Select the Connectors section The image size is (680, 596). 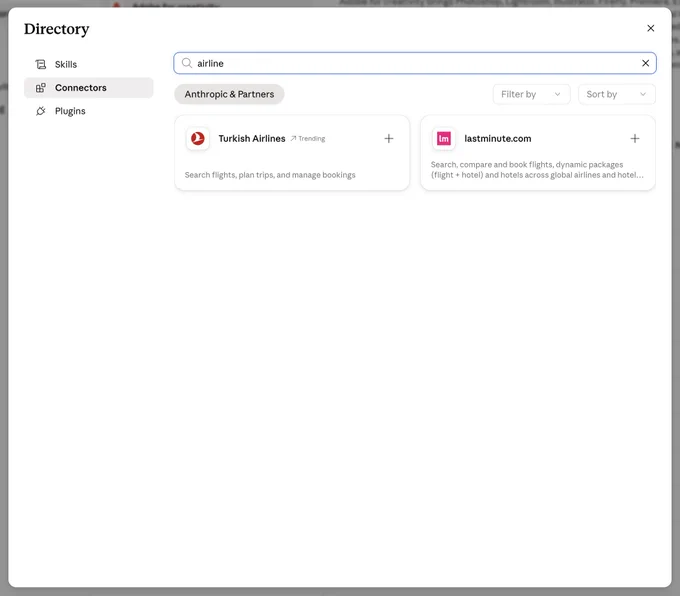[88, 88]
